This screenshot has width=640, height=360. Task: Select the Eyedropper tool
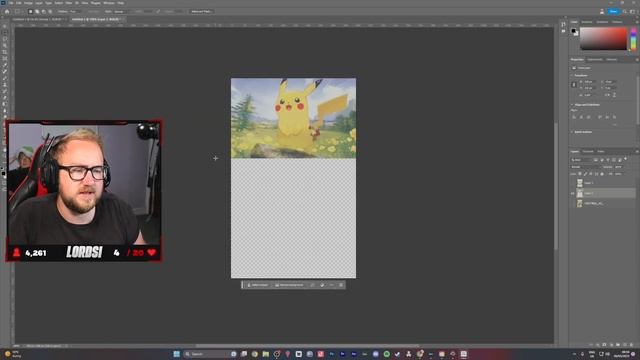pos(5,65)
